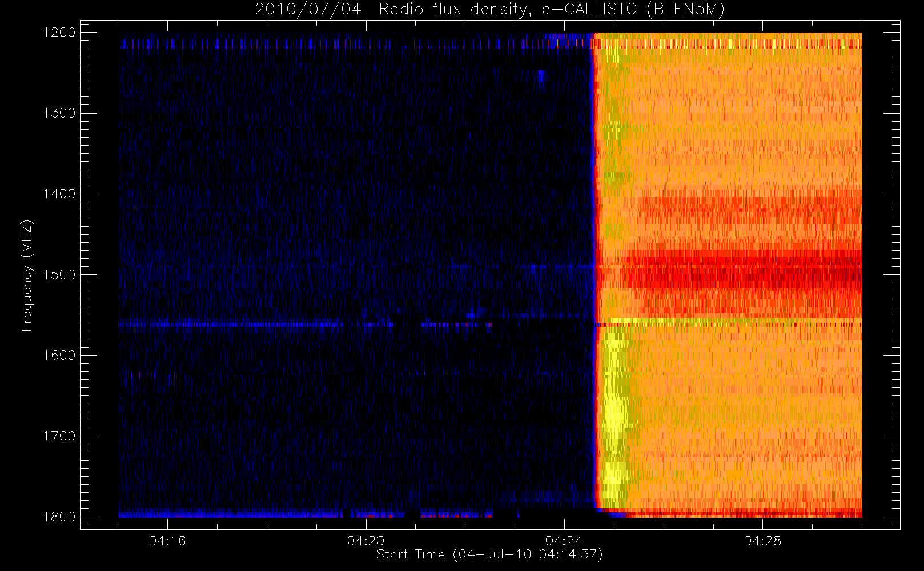Click the 1800 frequency tick label

pos(59,517)
